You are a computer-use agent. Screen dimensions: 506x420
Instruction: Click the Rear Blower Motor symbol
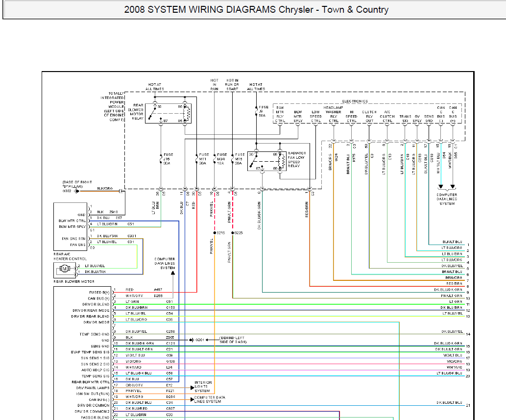[x=65, y=270]
